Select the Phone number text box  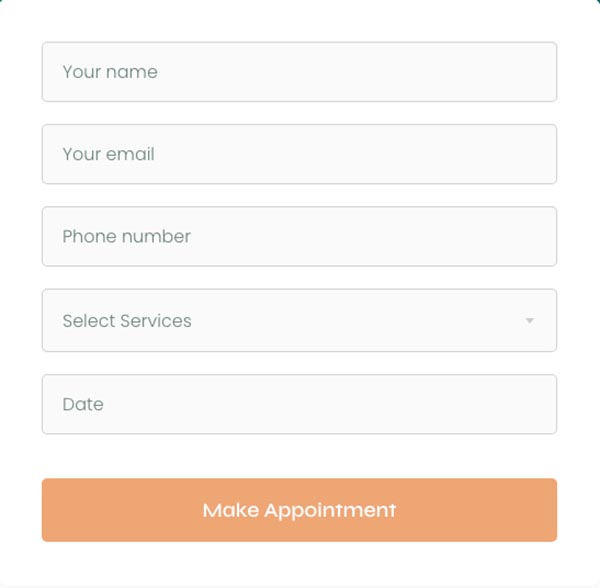click(298, 237)
